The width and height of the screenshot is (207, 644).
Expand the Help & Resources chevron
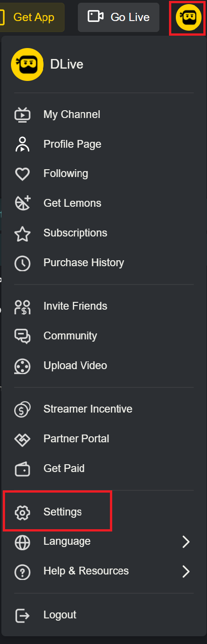tap(186, 571)
